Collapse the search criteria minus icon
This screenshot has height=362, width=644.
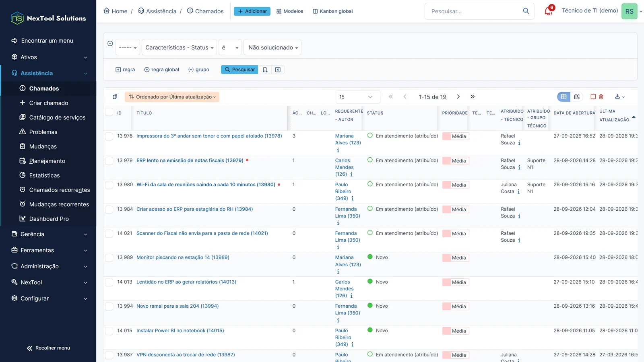click(x=110, y=43)
